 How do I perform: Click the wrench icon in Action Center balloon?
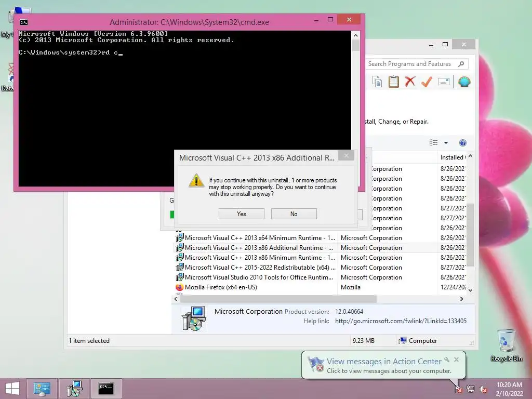447,360
